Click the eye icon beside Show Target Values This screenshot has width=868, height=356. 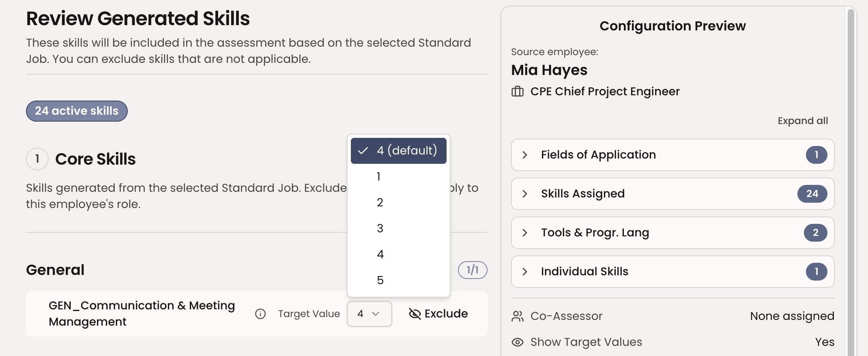[x=518, y=342]
